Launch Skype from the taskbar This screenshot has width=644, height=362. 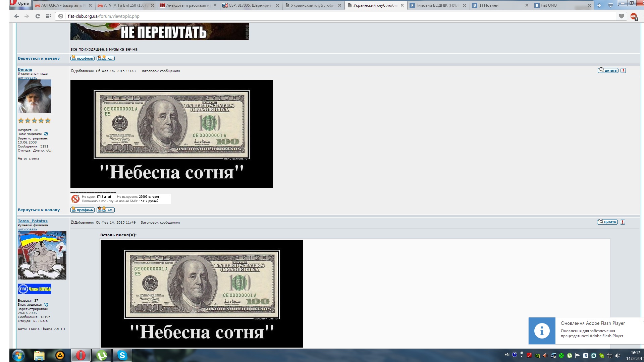click(x=122, y=355)
